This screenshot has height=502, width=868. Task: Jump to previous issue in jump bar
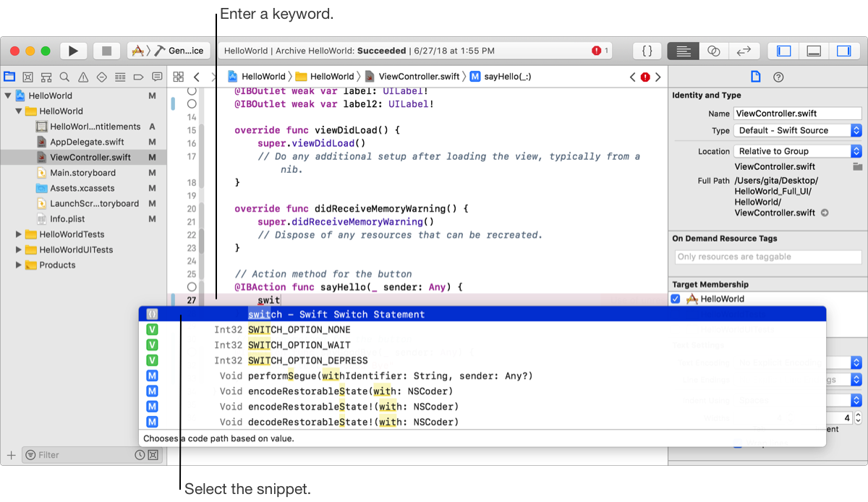[x=632, y=77]
